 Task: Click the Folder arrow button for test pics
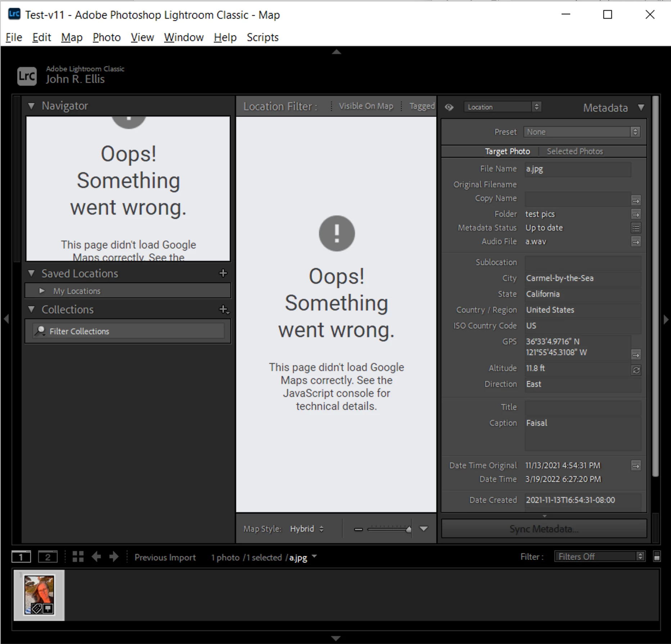tap(636, 215)
